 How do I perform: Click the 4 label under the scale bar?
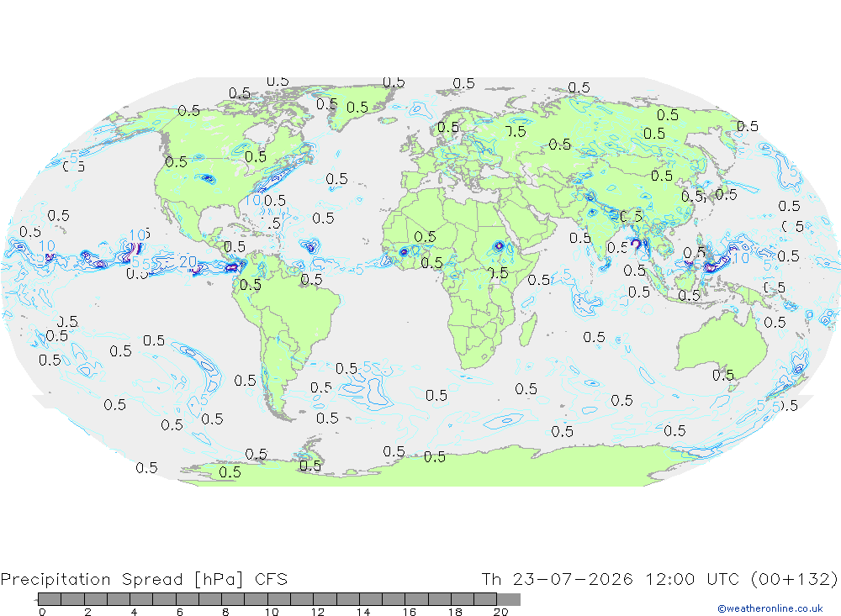(x=134, y=613)
